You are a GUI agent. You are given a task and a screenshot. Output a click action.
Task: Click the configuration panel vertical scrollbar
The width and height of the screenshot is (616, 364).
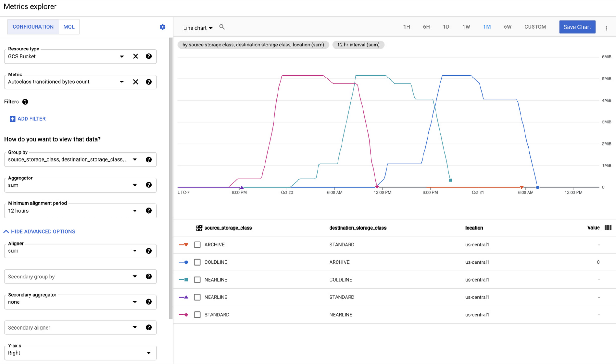click(171, 178)
